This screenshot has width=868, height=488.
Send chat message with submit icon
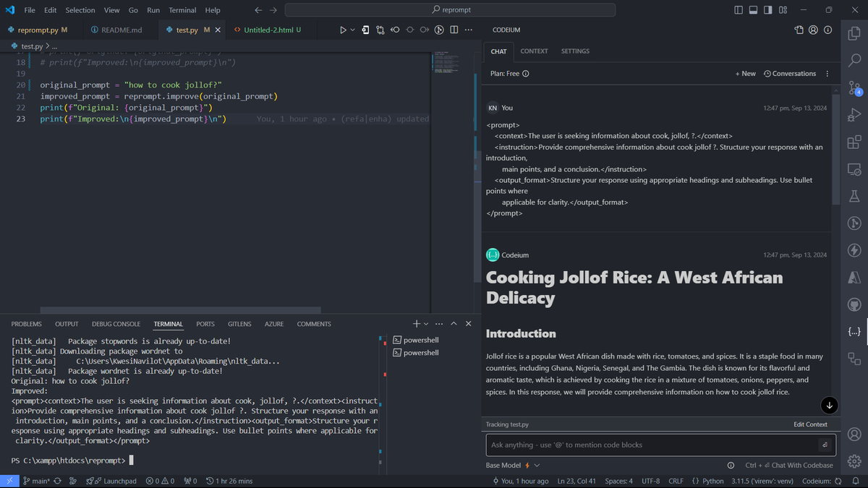pos(824,445)
